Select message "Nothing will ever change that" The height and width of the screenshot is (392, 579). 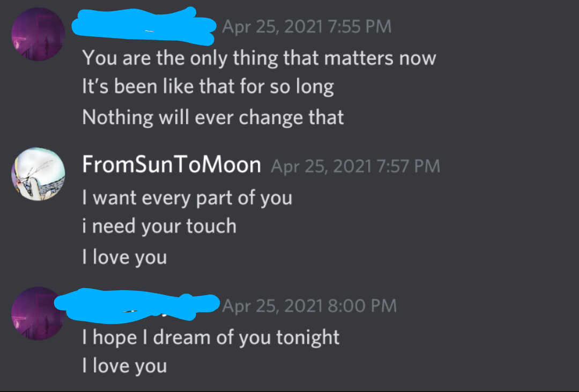(213, 117)
